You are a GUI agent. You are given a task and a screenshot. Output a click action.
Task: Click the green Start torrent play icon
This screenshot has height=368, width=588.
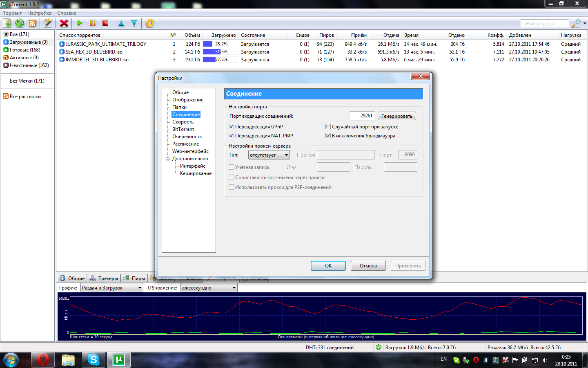click(80, 23)
